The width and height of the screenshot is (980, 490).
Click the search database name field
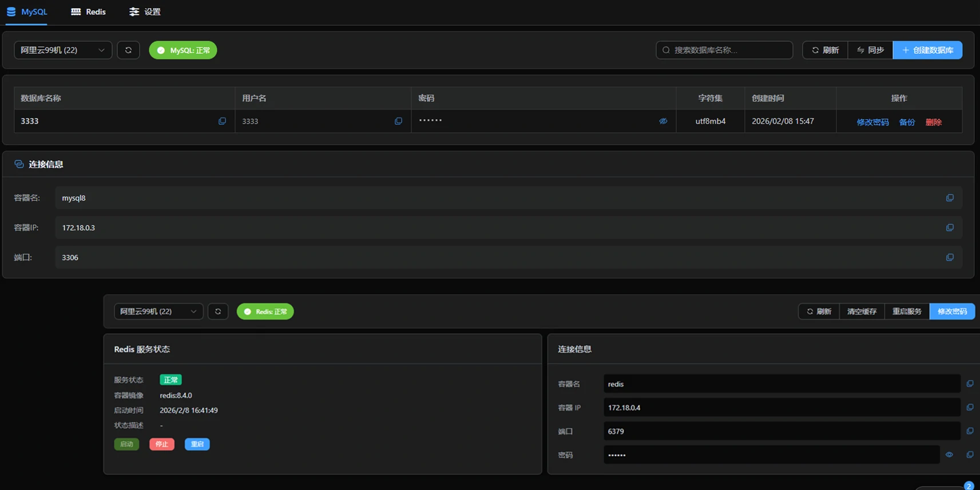pos(724,50)
